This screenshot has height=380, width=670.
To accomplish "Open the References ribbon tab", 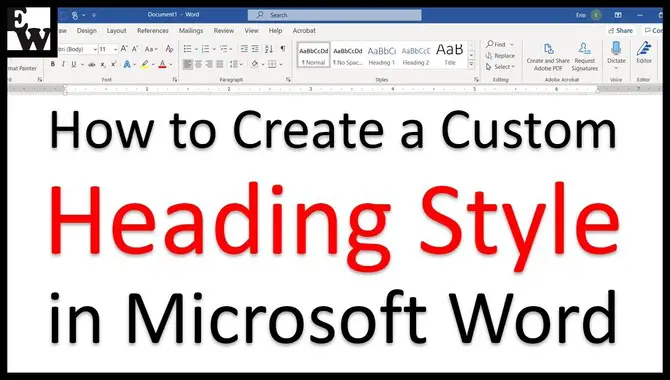I will (x=153, y=31).
